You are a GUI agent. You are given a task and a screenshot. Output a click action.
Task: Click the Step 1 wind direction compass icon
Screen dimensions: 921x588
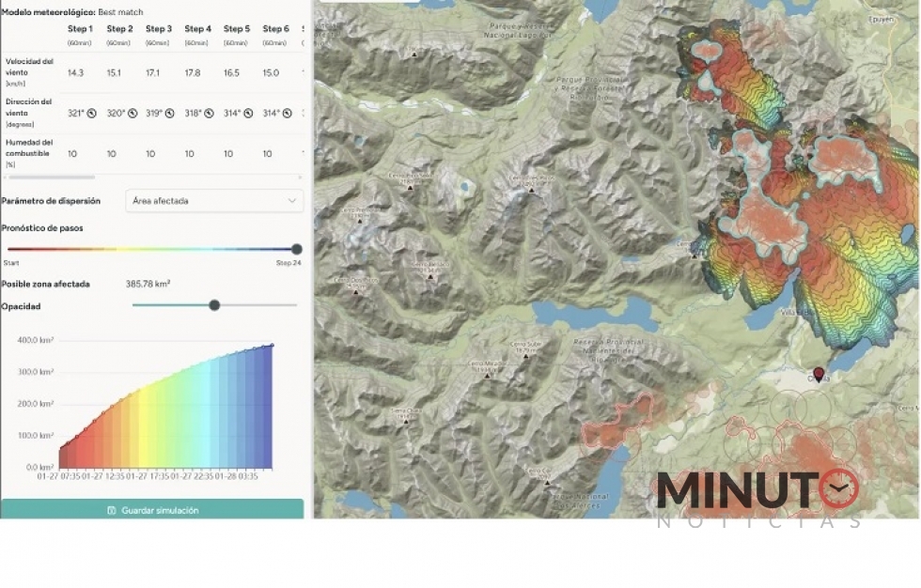[x=92, y=113]
